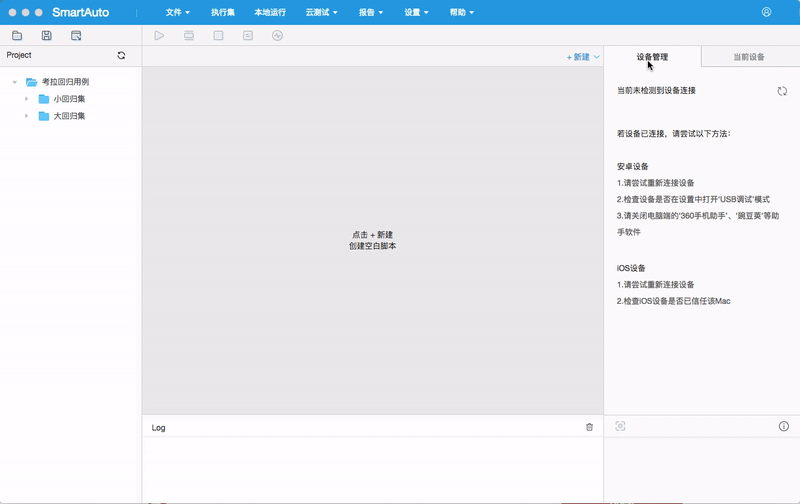The width and height of the screenshot is (800, 504).
Task: Open the 报告 dropdown menu
Action: pos(371,12)
